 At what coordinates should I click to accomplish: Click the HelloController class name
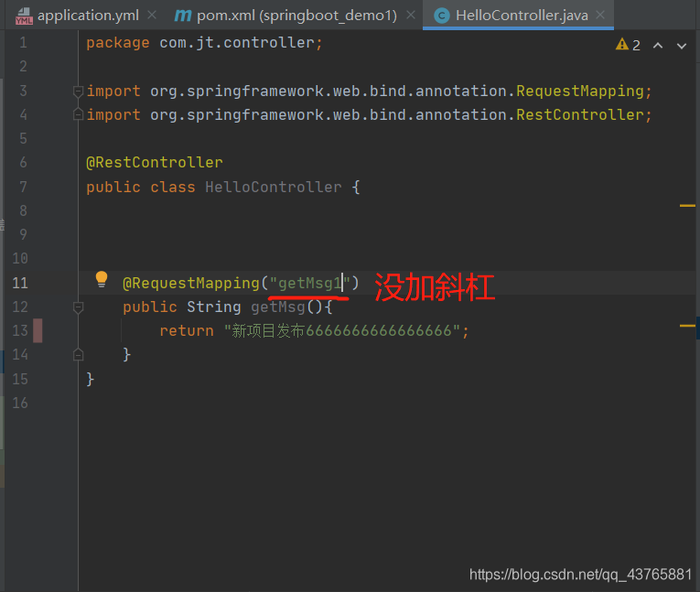point(274,187)
